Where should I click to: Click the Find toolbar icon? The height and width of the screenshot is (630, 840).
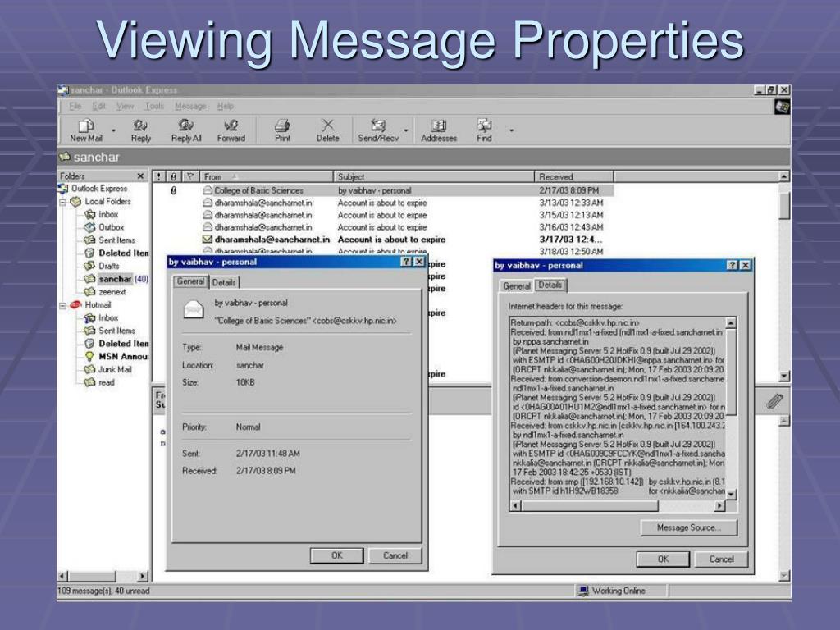pyautogui.click(x=484, y=130)
